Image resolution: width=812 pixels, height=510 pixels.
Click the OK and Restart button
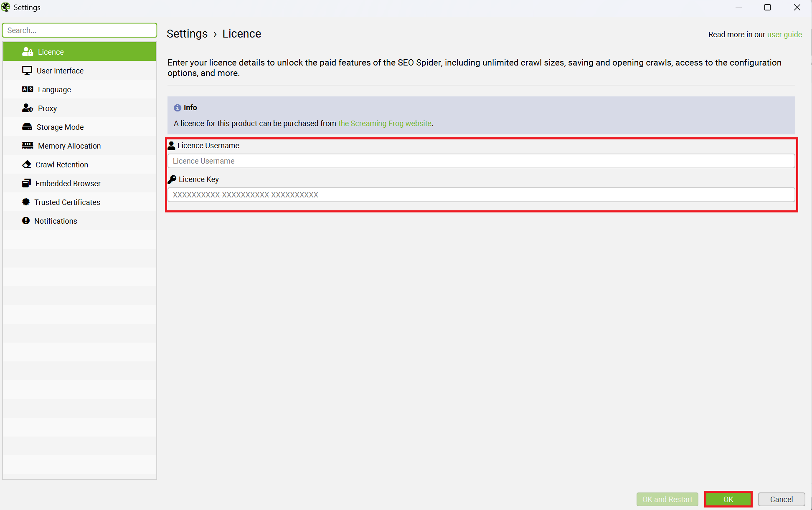tap(667, 499)
